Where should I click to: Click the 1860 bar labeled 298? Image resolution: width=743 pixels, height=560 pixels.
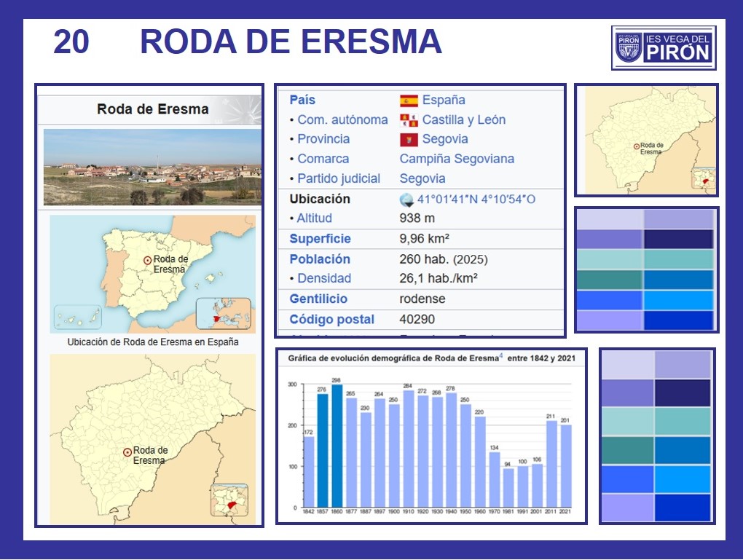pyautogui.click(x=337, y=446)
